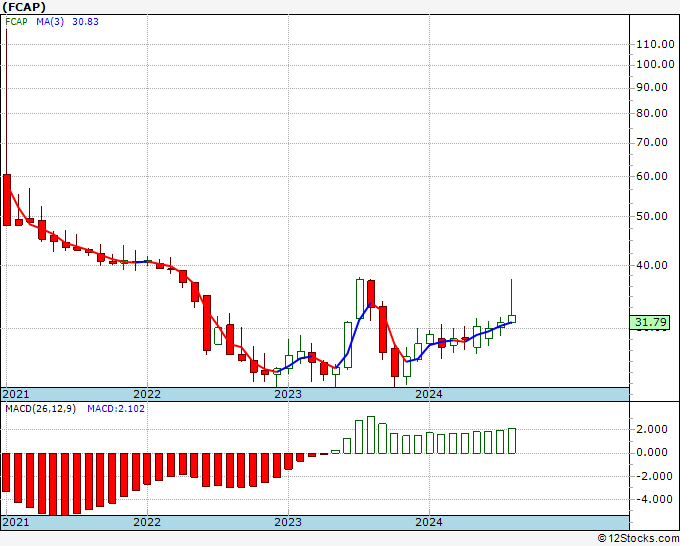Click 2021 on the MACD timeline
This screenshot has width=680, height=546.
(16, 522)
